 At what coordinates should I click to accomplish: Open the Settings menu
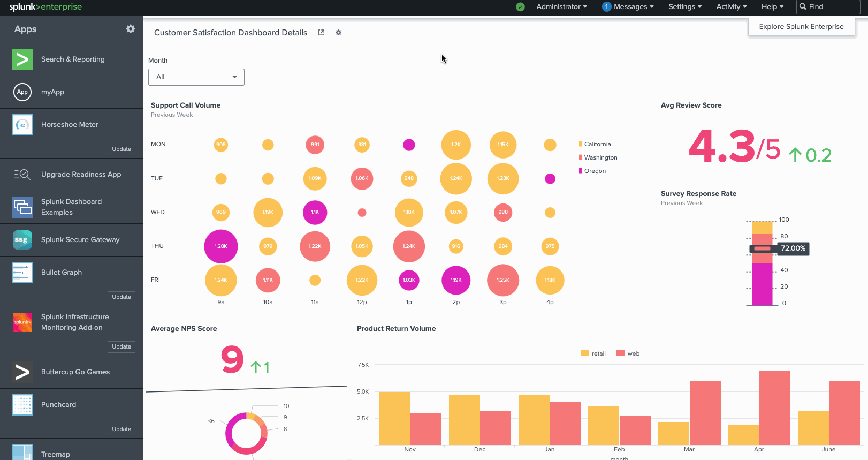pos(684,7)
